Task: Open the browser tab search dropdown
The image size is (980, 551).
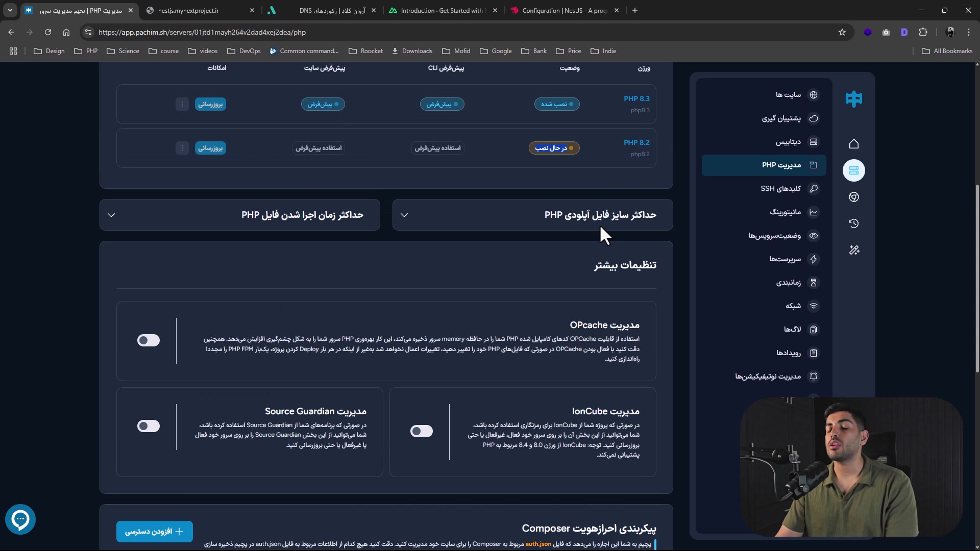Action: pos(10,10)
